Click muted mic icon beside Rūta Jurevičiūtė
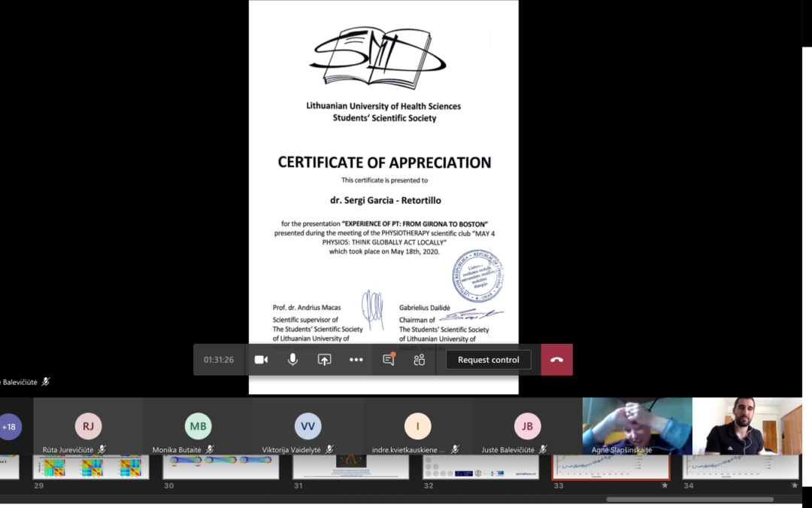The image size is (812, 508). click(x=102, y=449)
